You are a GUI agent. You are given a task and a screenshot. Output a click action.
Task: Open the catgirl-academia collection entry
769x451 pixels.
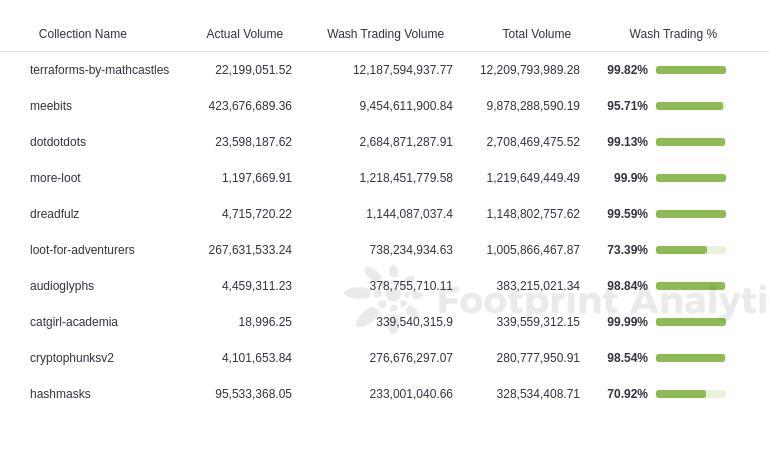tap(74, 322)
